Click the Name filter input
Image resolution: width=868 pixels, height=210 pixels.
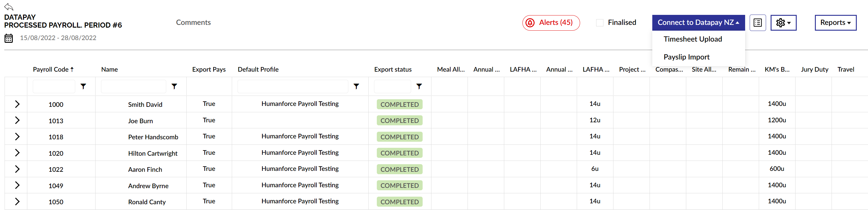click(133, 86)
